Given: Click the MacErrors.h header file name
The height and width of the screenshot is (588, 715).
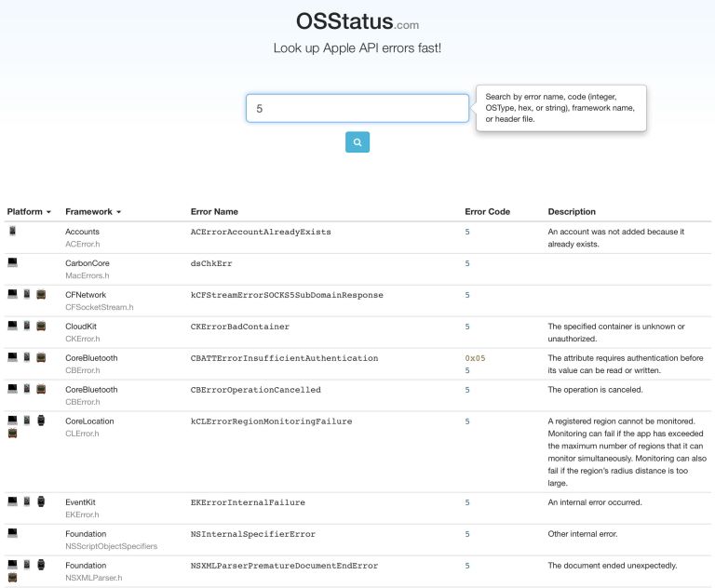Looking at the screenshot, I should (x=88, y=275).
